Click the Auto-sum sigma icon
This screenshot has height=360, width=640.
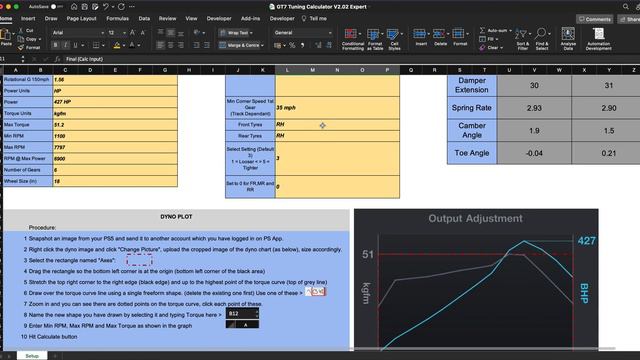[482, 31]
